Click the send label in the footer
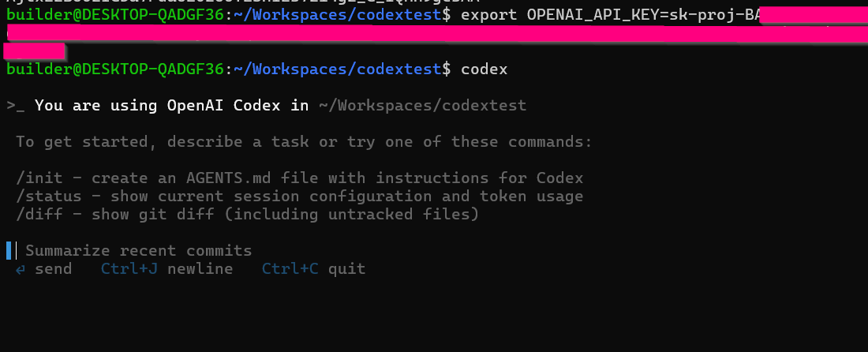This screenshot has height=352, width=868. (53, 270)
